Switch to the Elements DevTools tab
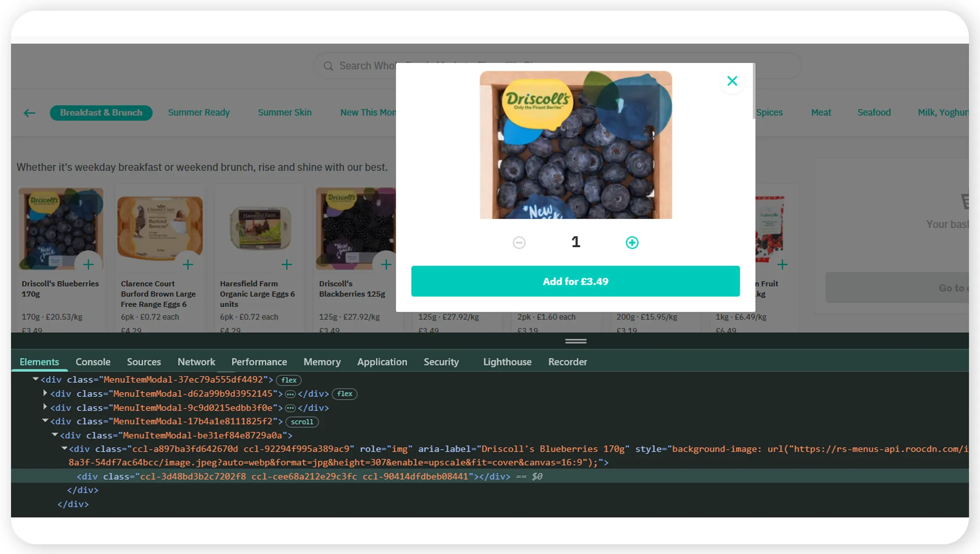The width and height of the screenshot is (980, 554). coord(39,362)
